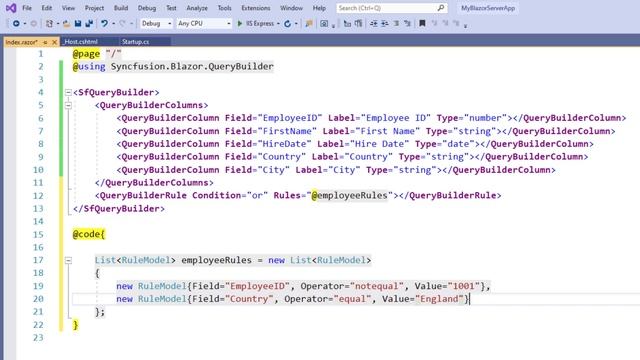
Task: Click line number 14 in the margin
Action: tap(38, 221)
